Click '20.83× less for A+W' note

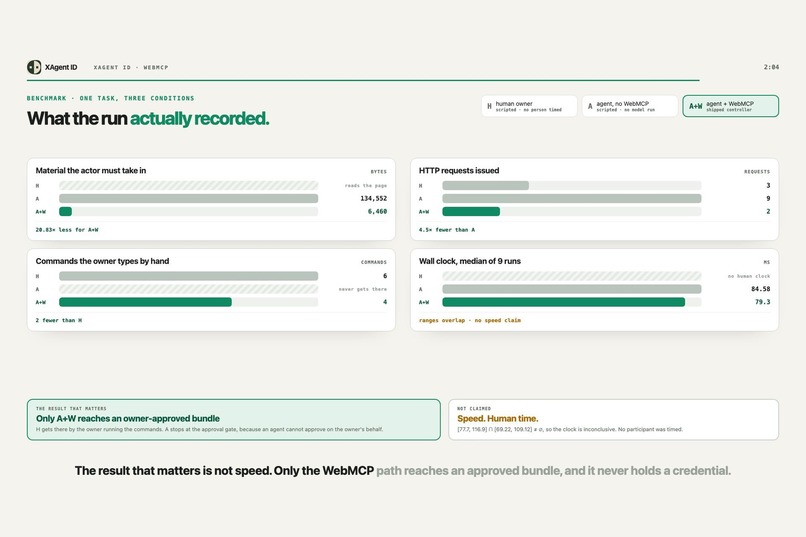pos(67,230)
